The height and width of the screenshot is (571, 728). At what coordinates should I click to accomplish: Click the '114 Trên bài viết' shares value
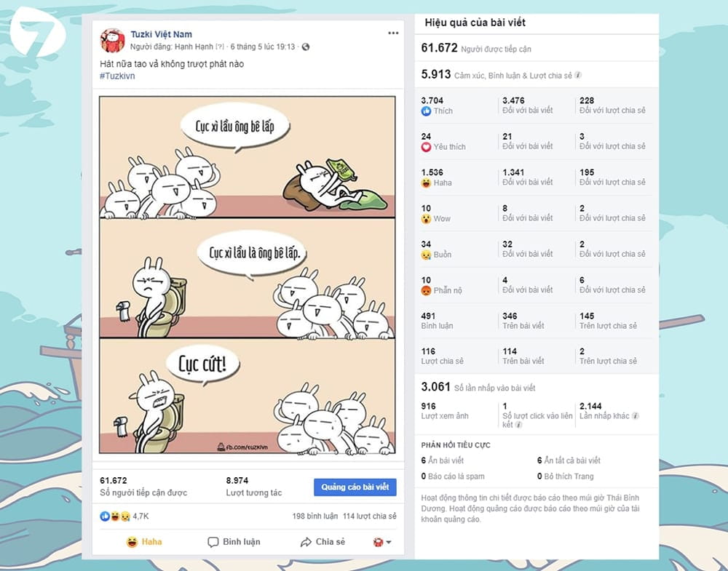(x=523, y=356)
